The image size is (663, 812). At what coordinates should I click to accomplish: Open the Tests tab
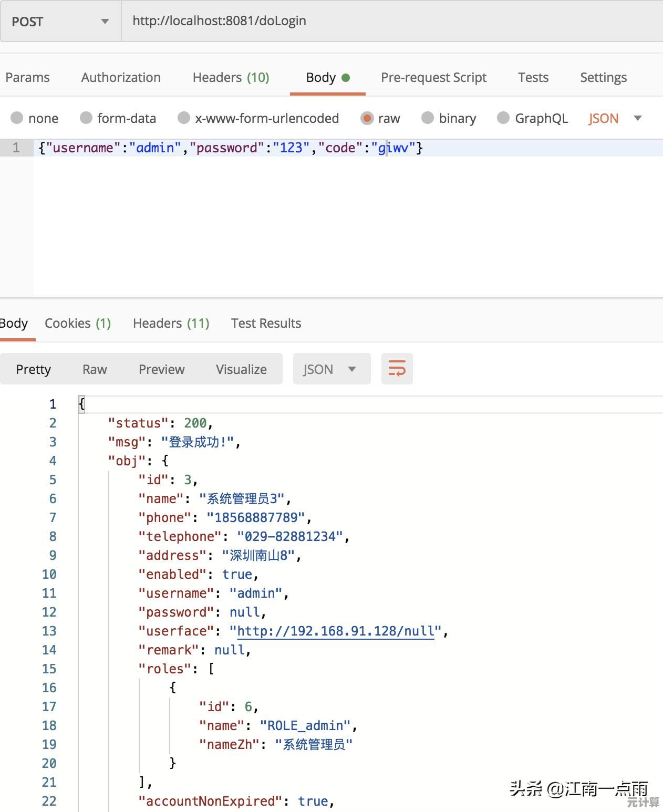coord(533,78)
